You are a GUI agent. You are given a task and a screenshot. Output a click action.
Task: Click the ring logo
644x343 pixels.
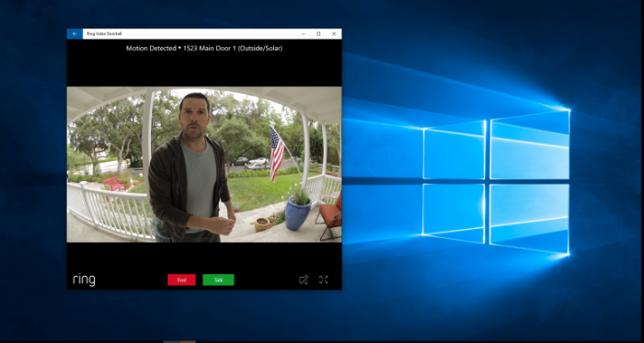point(85,280)
